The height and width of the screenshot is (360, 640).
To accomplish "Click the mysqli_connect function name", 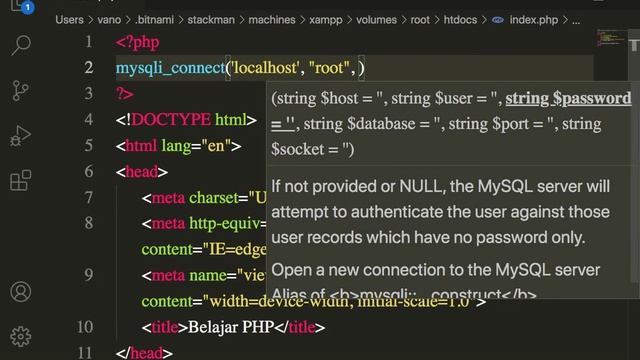I will tap(170, 68).
